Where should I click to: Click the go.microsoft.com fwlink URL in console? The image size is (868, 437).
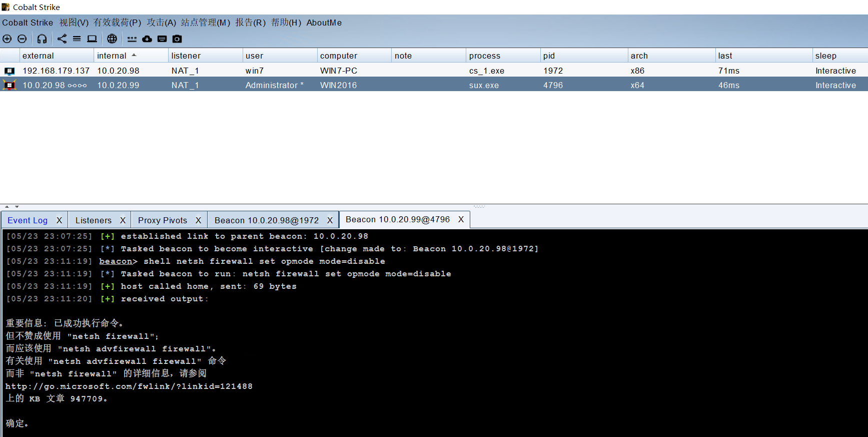129,386
